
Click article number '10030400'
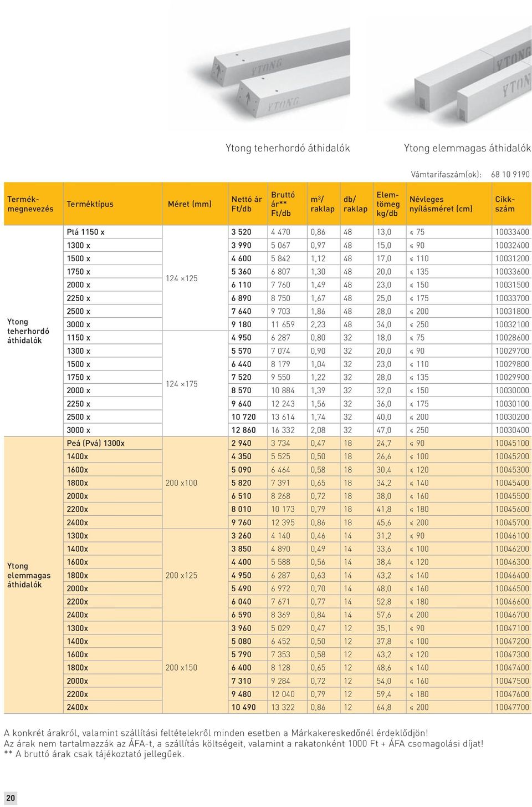tap(512, 430)
